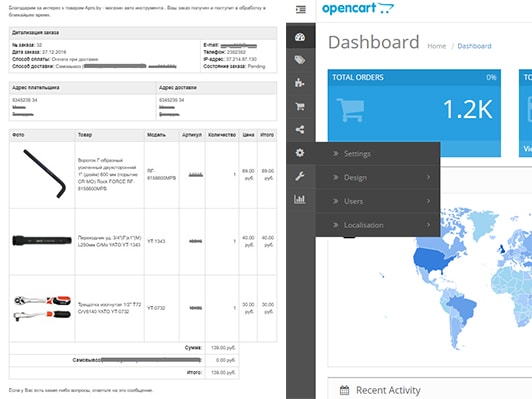Click the black extension bar product photo
The image size is (532, 399).
42,241
